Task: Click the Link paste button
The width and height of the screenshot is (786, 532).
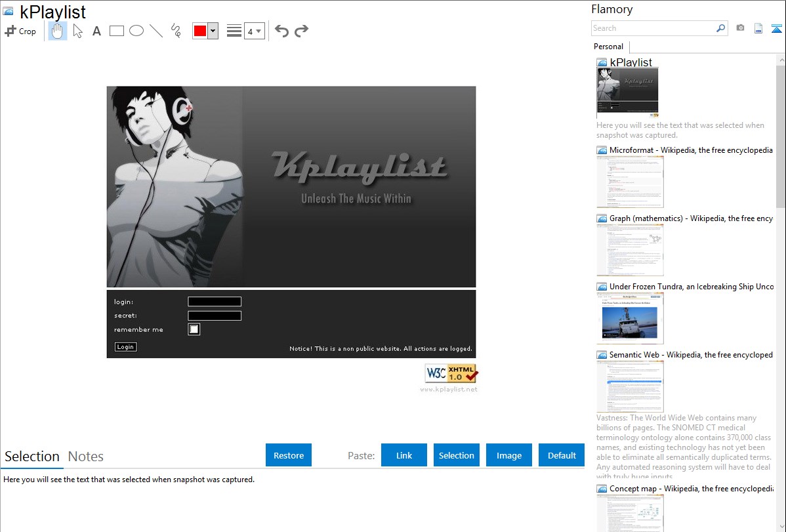Action: tap(404, 455)
